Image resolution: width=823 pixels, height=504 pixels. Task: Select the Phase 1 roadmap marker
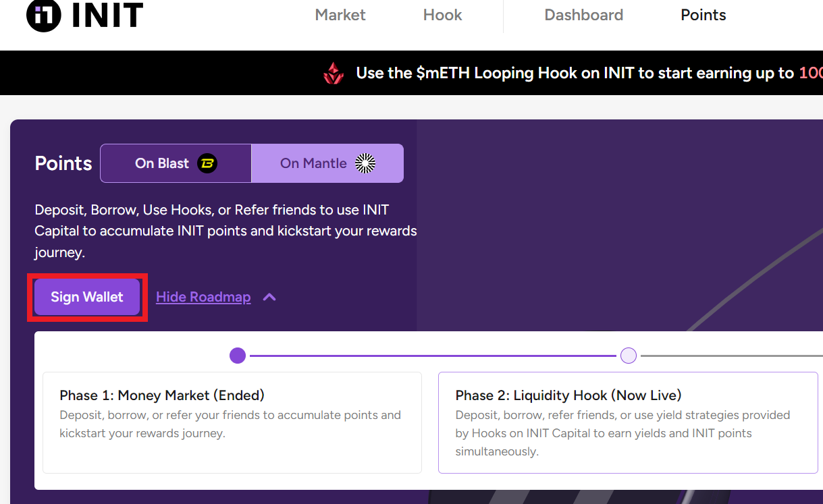238,356
